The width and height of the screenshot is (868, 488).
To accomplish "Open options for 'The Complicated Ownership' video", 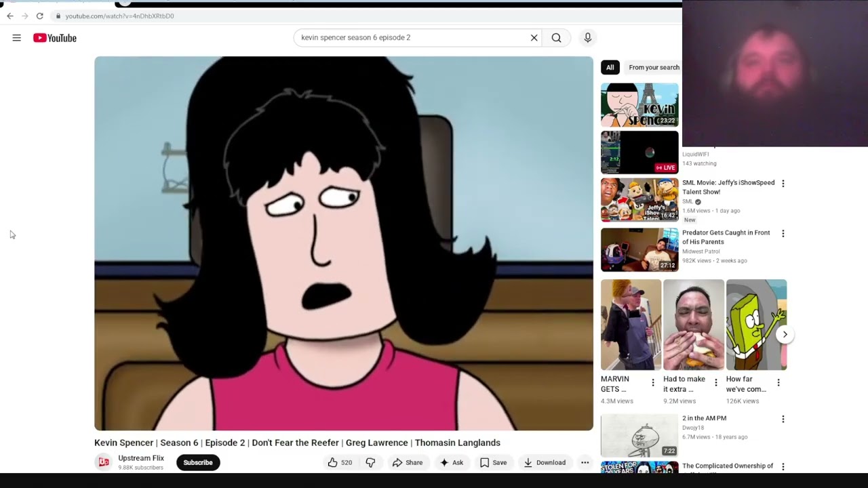I will [x=783, y=467].
